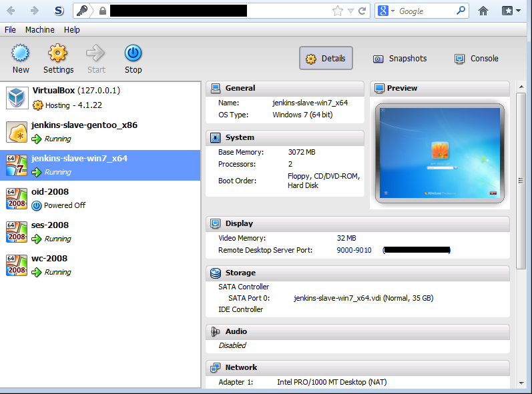Select the VirtualBox (127.0.0.1) host entry

coord(100,97)
